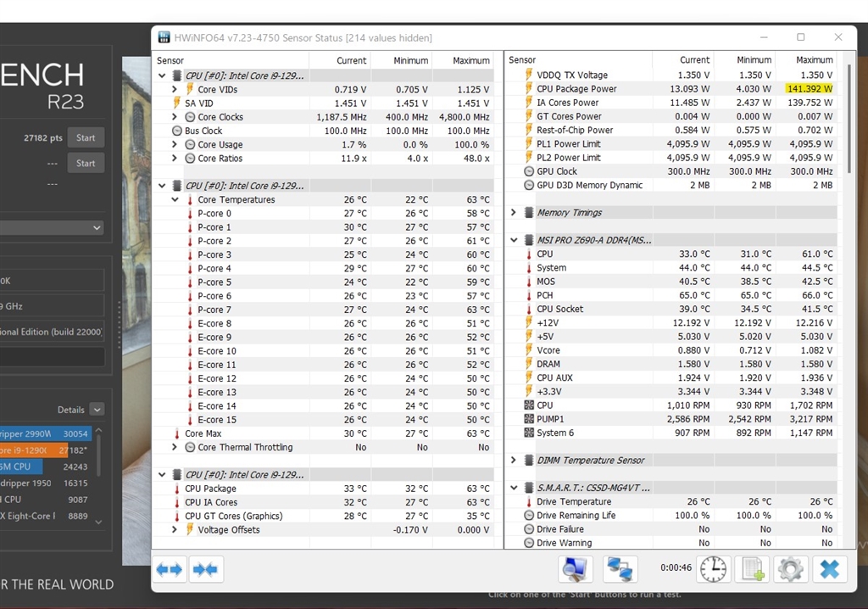Screen dimensions: 868x609
Task: Collapse the Core Temperatures tree
Action: click(175, 199)
